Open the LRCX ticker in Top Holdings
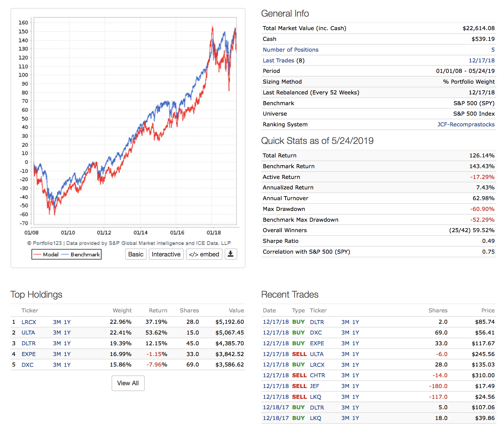The image size is (504, 428). [29, 322]
